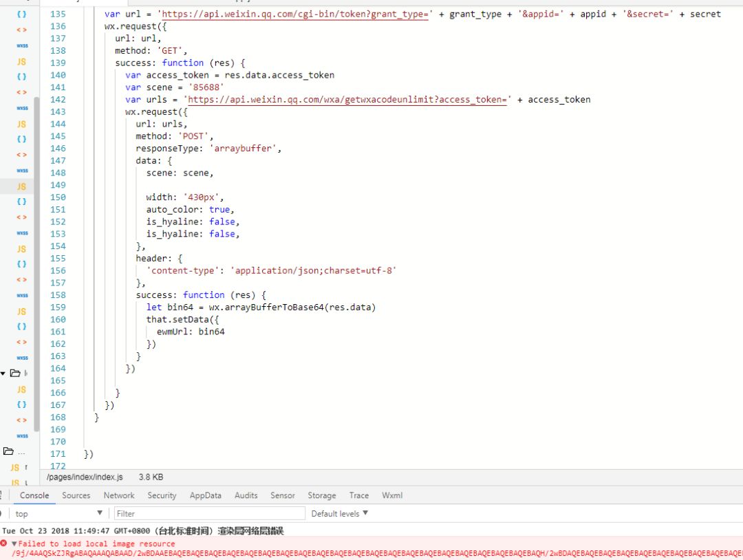Click the expanded folder icon beside line 164
Image resolution: width=743 pixels, height=560 pixels.
pos(15,373)
